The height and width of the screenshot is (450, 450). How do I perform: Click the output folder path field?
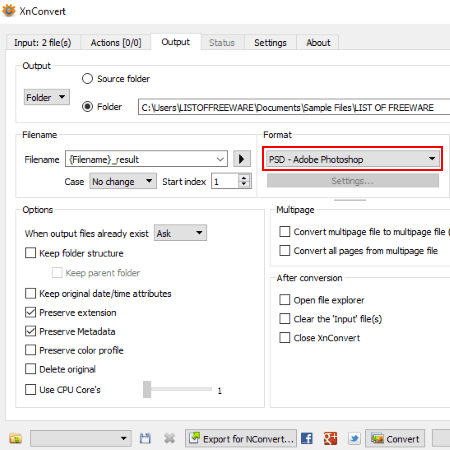294,107
